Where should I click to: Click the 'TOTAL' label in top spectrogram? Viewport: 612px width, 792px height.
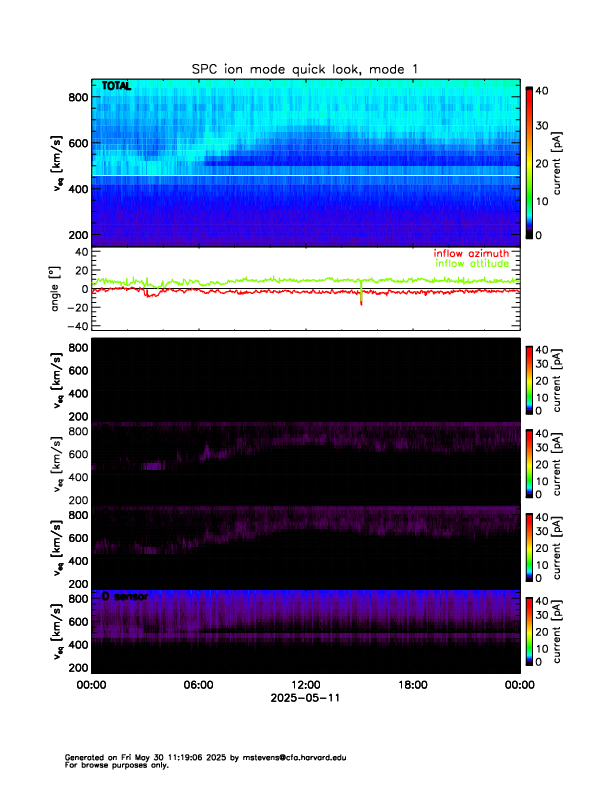point(117,87)
